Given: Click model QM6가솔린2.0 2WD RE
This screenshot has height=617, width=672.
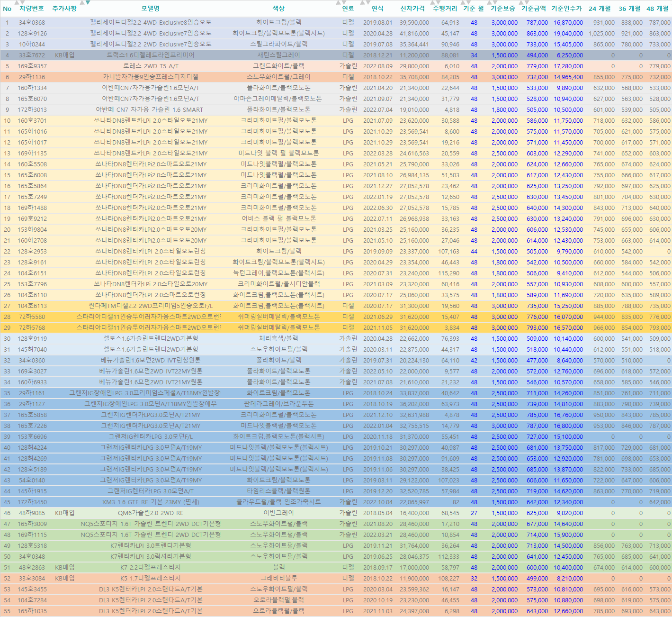Looking at the screenshot, I should coord(151,513).
